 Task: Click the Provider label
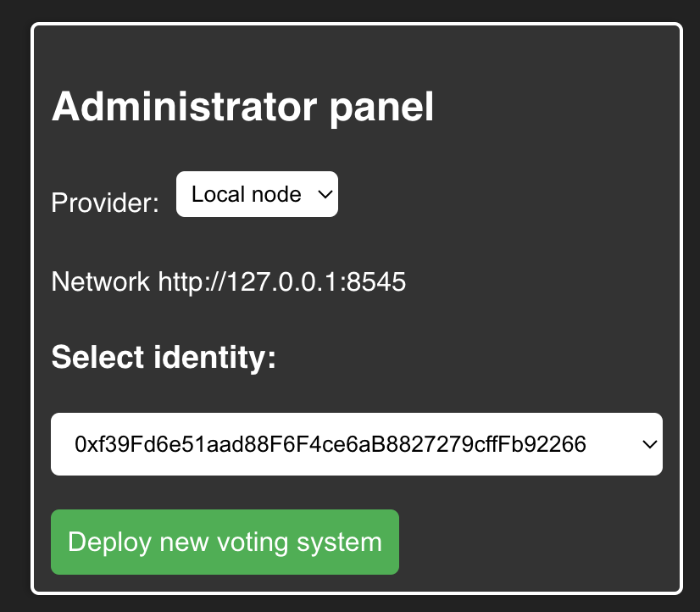[x=104, y=203]
